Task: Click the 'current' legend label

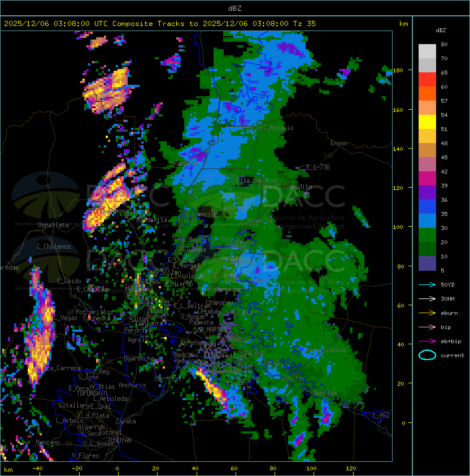Action: coord(452,355)
